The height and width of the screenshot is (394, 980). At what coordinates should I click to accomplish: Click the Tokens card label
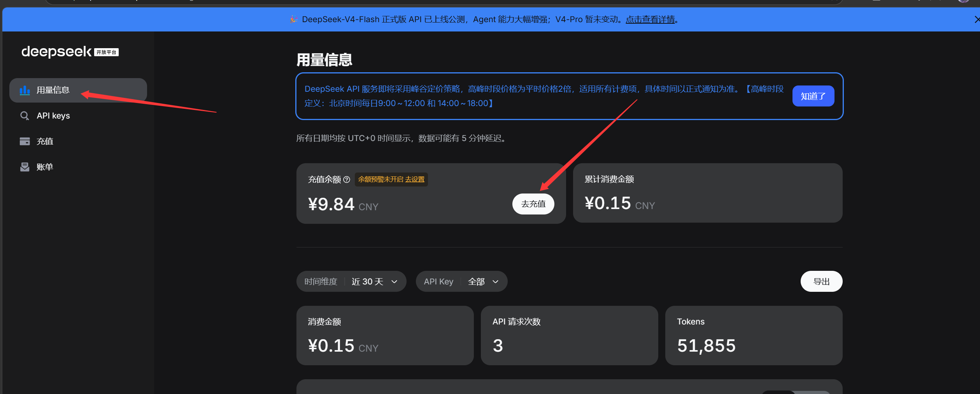(x=691, y=322)
